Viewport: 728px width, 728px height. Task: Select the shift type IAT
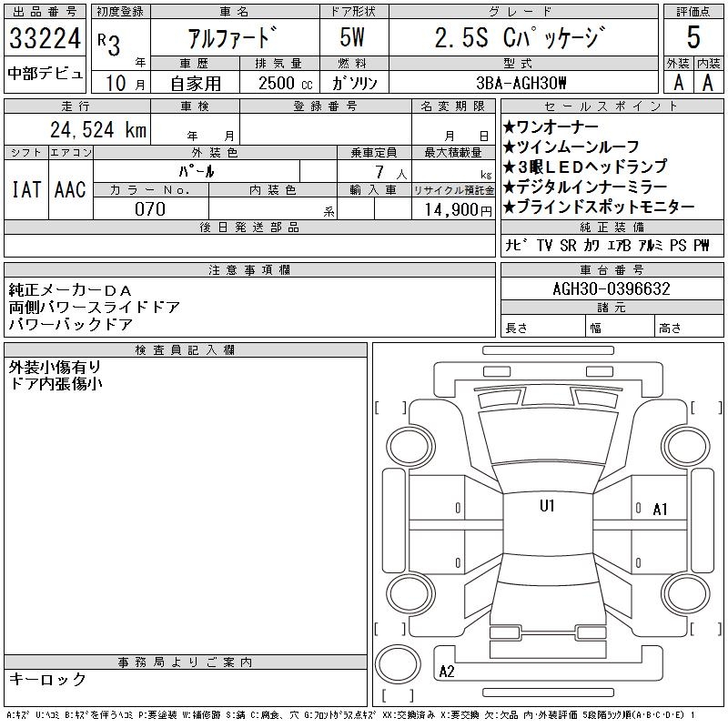(26, 189)
